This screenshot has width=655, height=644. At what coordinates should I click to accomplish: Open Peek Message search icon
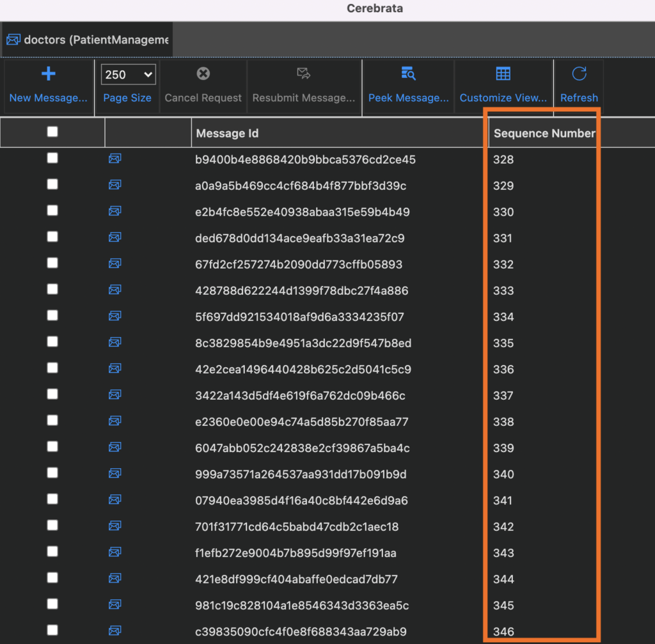[408, 74]
